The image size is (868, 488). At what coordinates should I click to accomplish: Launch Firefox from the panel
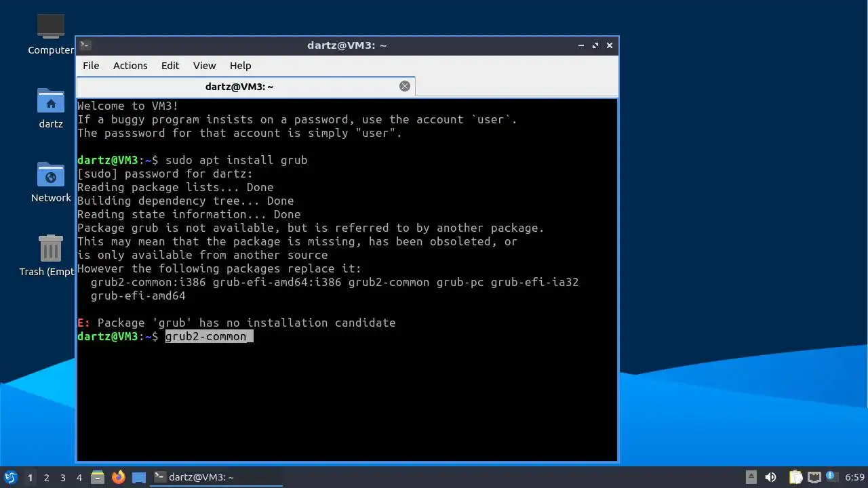click(119, 477)
